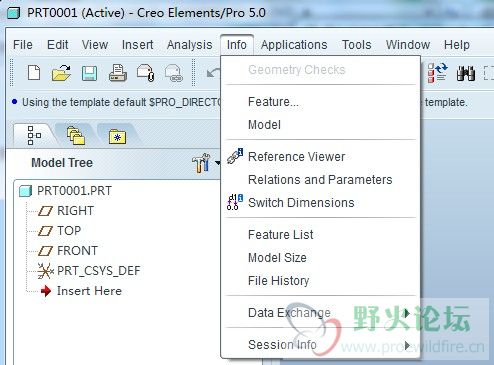Select Relations and Parameters entry
The width and height of the screenshot is (494, 365).
point(320,180)
